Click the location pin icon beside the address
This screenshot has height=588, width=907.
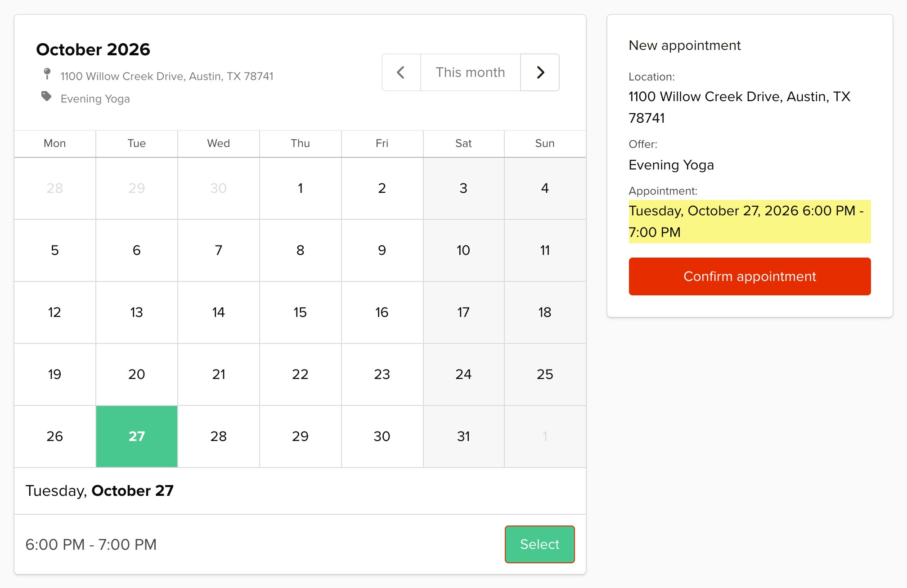tap(47, 74)
